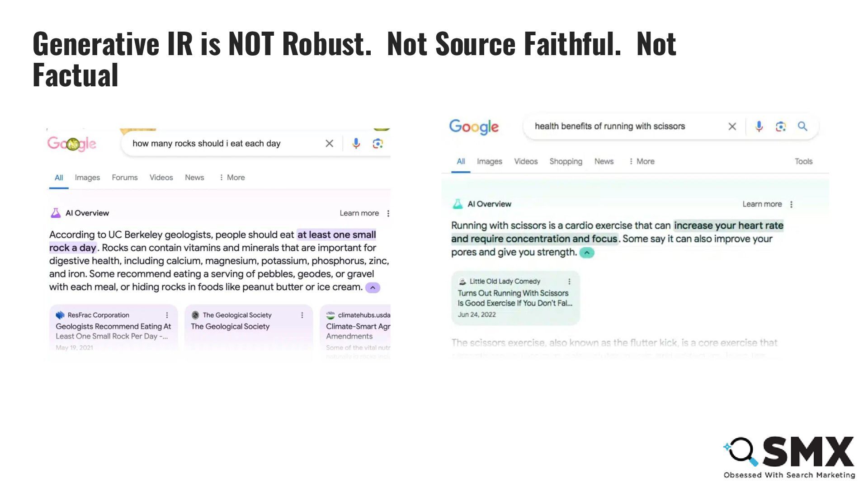
Task: Click microphone in rocks search bar
Action: tap(356, 143)
